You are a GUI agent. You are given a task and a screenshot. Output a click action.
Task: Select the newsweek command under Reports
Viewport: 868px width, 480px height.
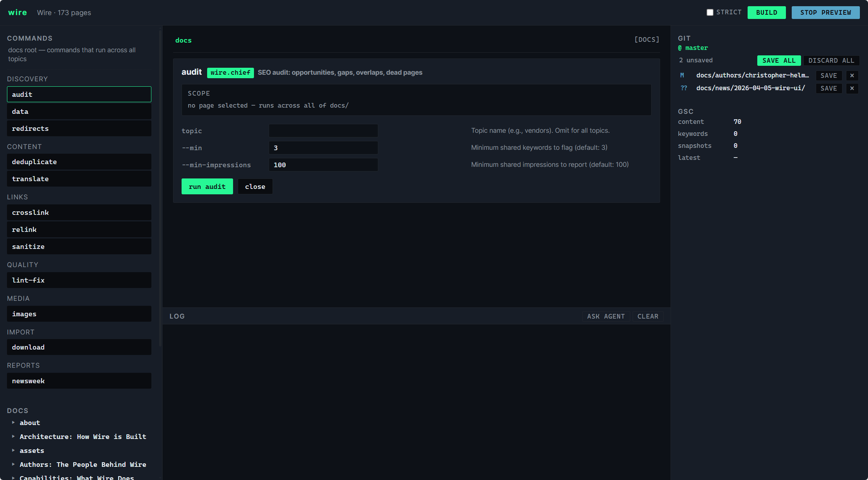tap(79, 381)
